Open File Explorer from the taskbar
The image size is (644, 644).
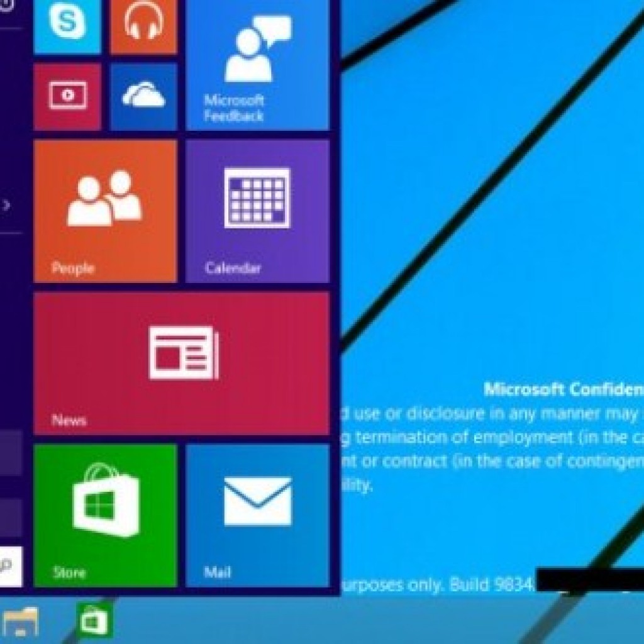point(19,621)
